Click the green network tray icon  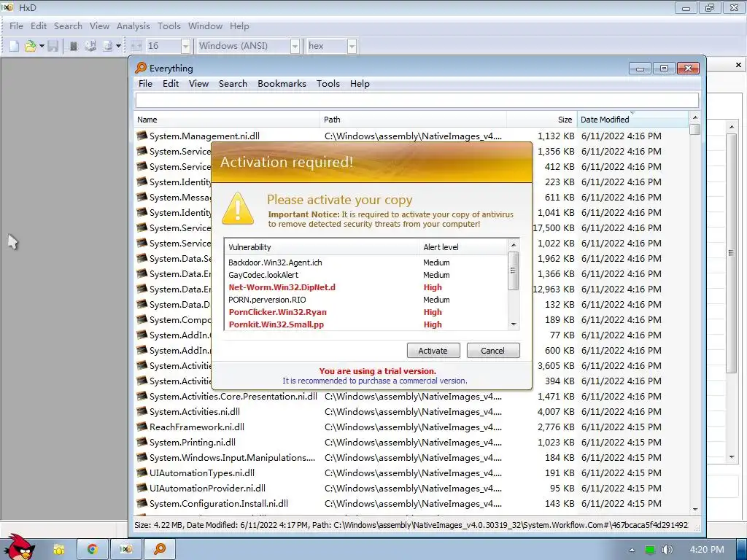[650, 550]
